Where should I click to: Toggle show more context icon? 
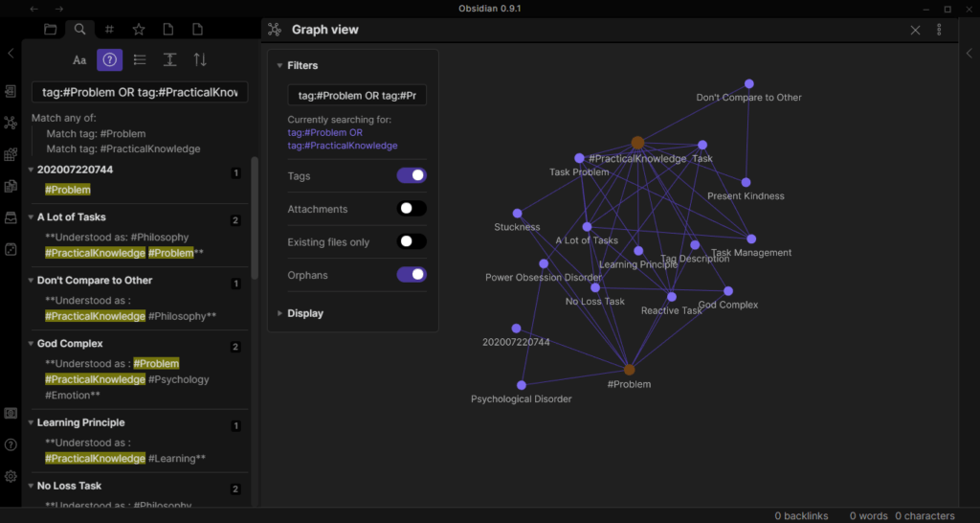[x=169, y=60]
